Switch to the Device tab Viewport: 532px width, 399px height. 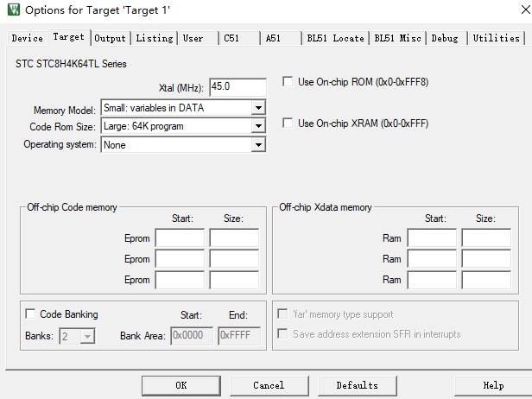pos(27,38)
